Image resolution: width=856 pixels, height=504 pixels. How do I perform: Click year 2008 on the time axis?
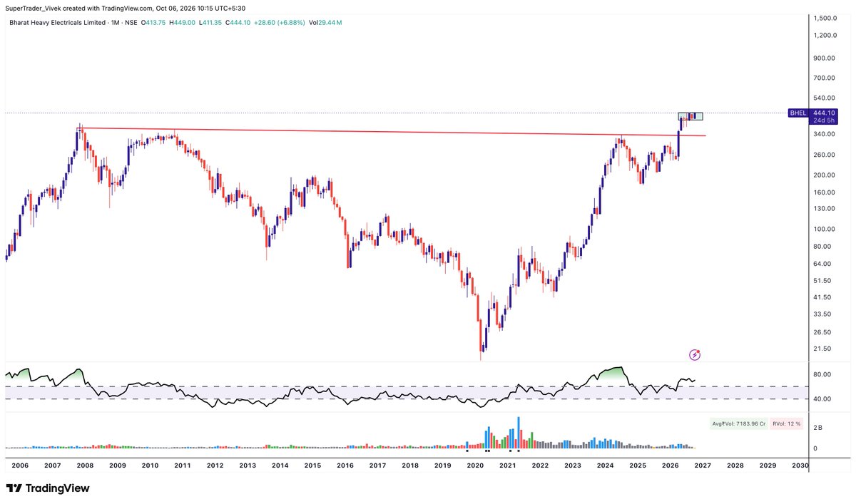[85, 466]
